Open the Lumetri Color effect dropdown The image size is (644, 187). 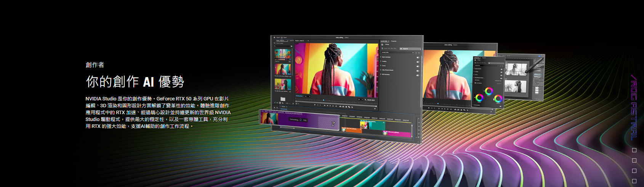(x=397, y=52)
